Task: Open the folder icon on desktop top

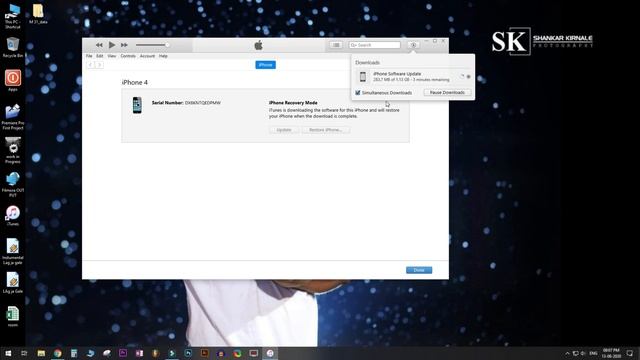Action: 38,14
